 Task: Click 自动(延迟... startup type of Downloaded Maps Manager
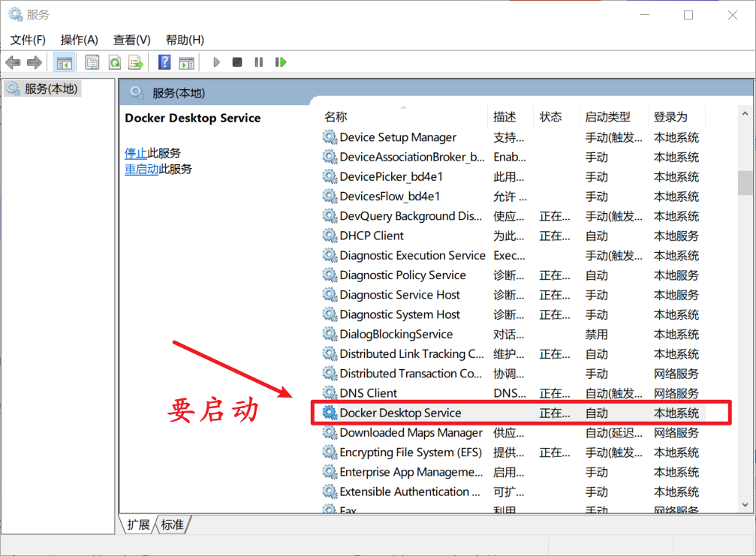(613, 433)
